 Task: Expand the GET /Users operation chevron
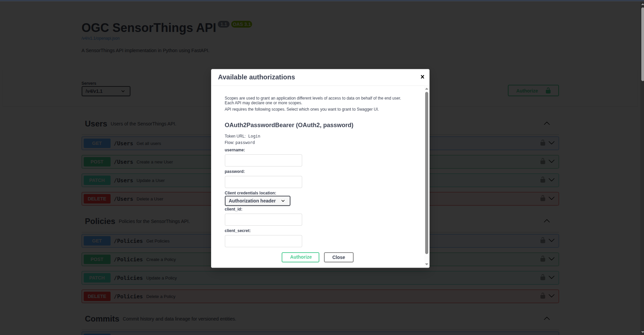pos(552,143)
